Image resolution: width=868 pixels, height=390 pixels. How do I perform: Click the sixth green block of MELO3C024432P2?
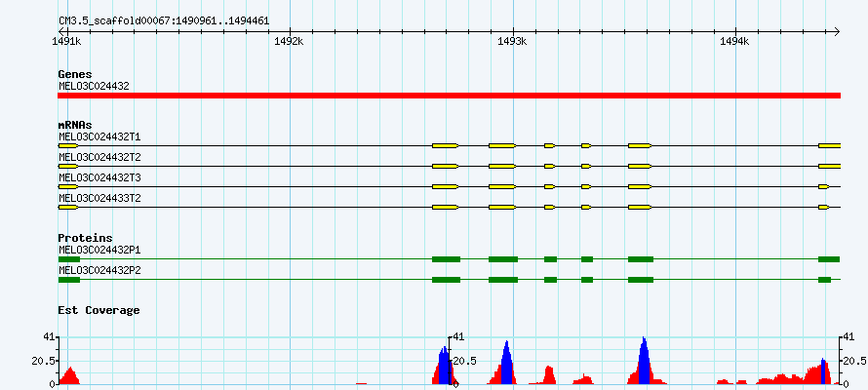pos(641,280)
